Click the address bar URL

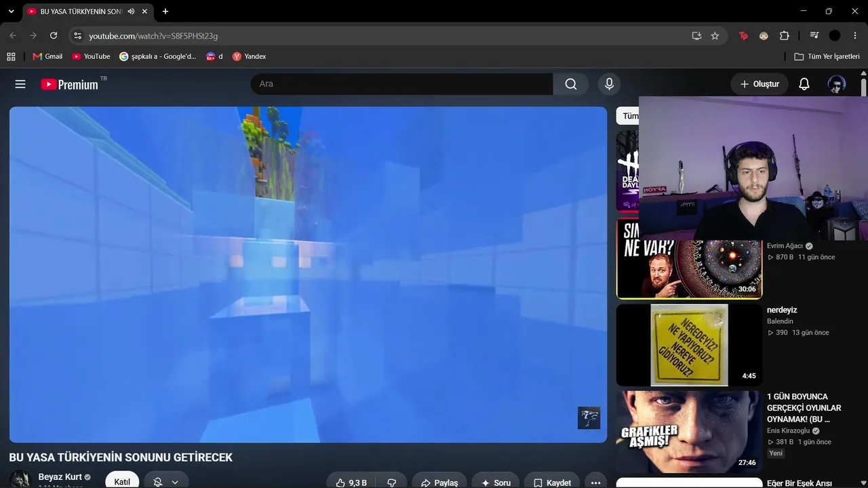pyautogui.click(x=153, y=36)
